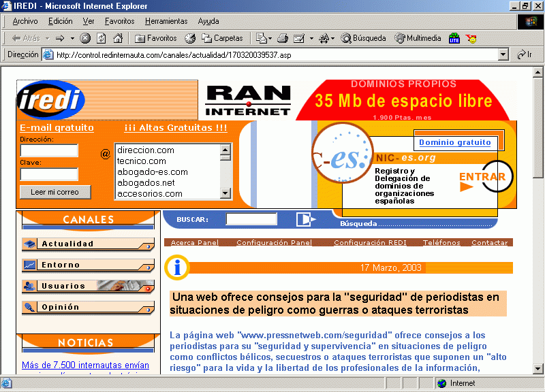This screenshot has width=545, height=392.
Task: Open the Teléfonos link
Action: coord(441,243)
